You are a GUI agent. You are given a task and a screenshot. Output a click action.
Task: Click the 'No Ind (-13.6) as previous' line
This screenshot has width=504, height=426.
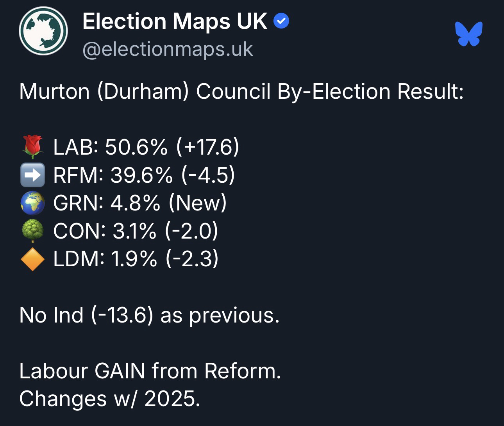coord(149,315)
